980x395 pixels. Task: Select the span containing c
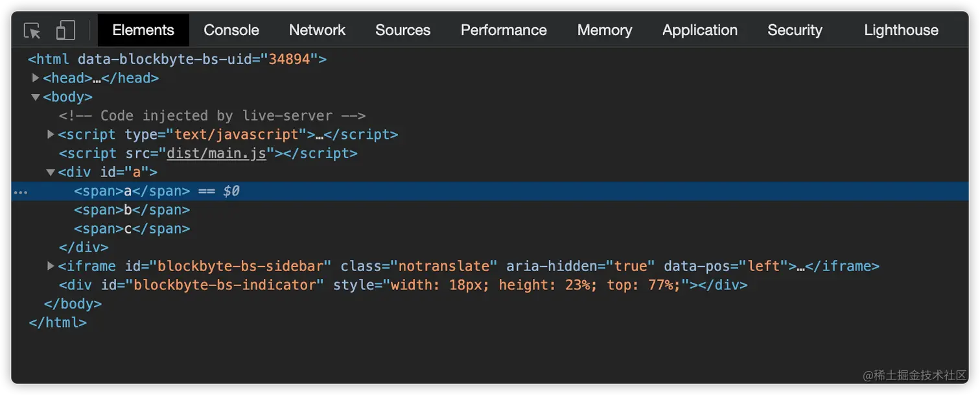point(132,229)
